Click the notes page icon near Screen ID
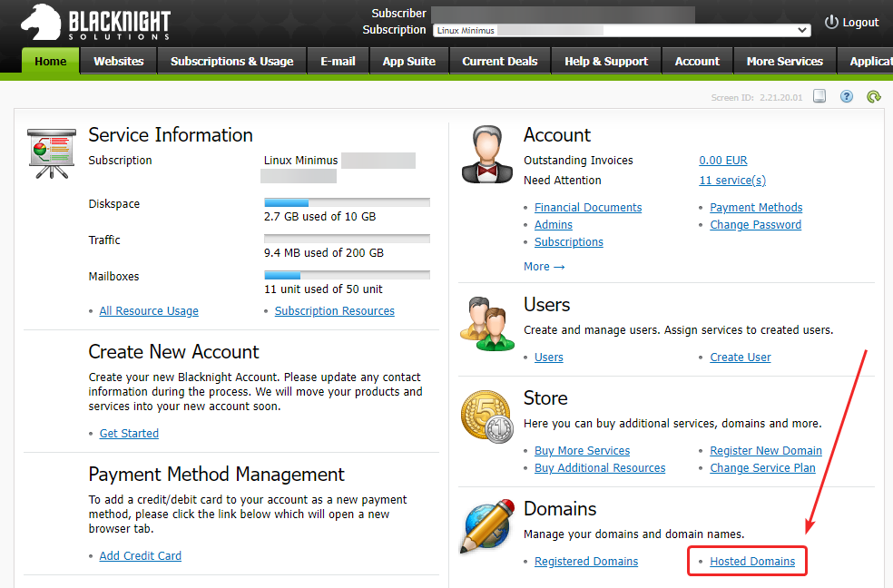Screen dimensions: 893x588 coord(819,95)
